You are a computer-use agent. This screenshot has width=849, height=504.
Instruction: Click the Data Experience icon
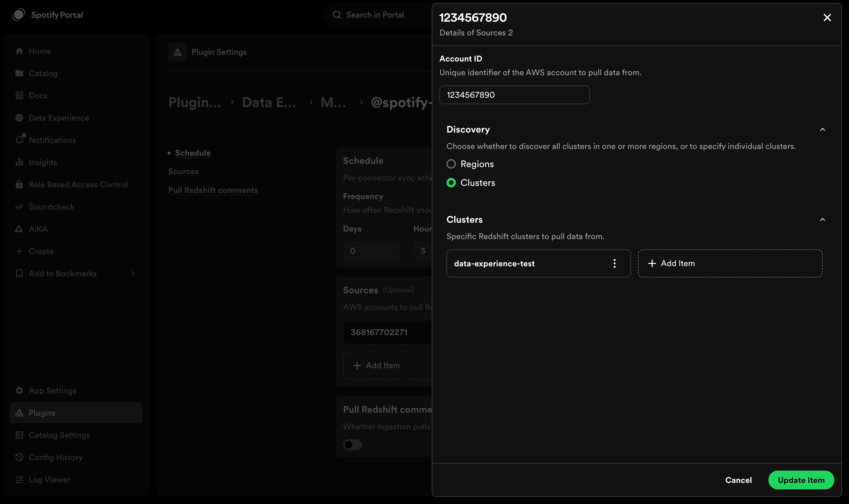(19, 118)
